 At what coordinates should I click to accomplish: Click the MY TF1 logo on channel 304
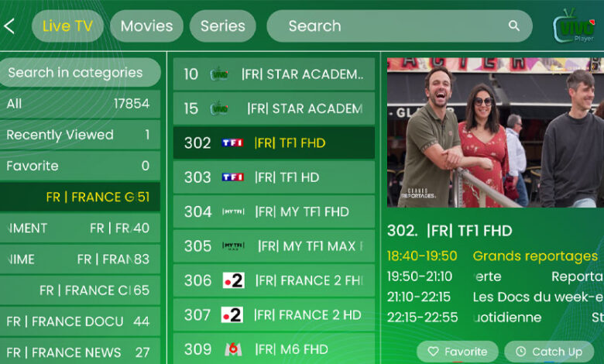tap(232, 211)
